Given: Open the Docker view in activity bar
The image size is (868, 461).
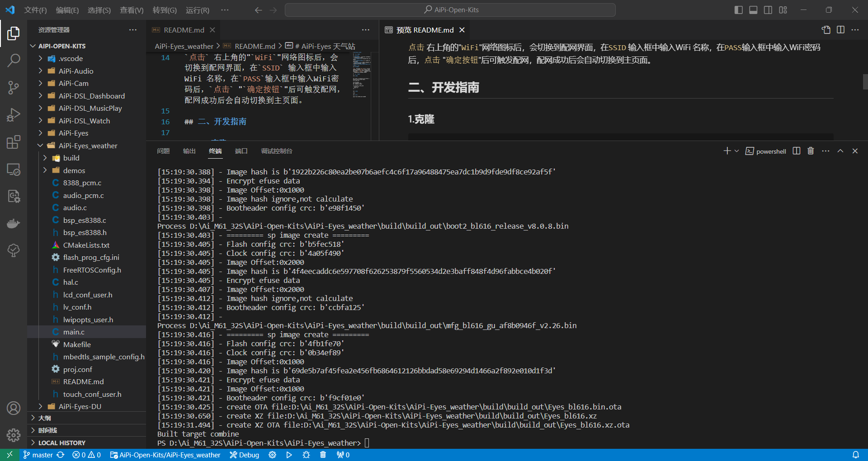Looking at the screenshot, I should (14, 223).
